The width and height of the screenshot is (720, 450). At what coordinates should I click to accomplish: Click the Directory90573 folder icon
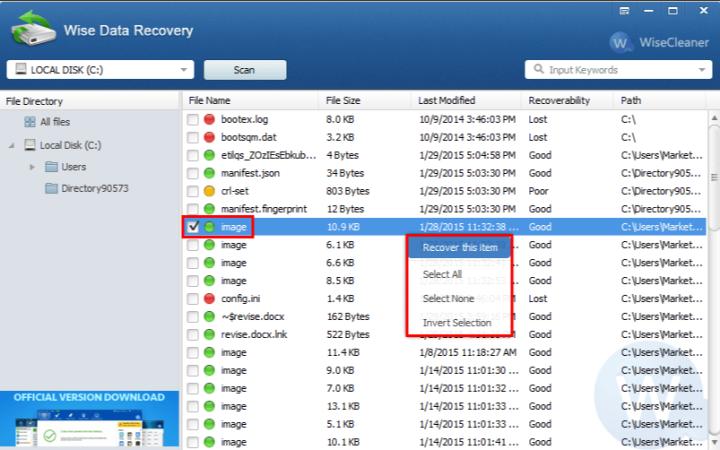pos(51,188)
